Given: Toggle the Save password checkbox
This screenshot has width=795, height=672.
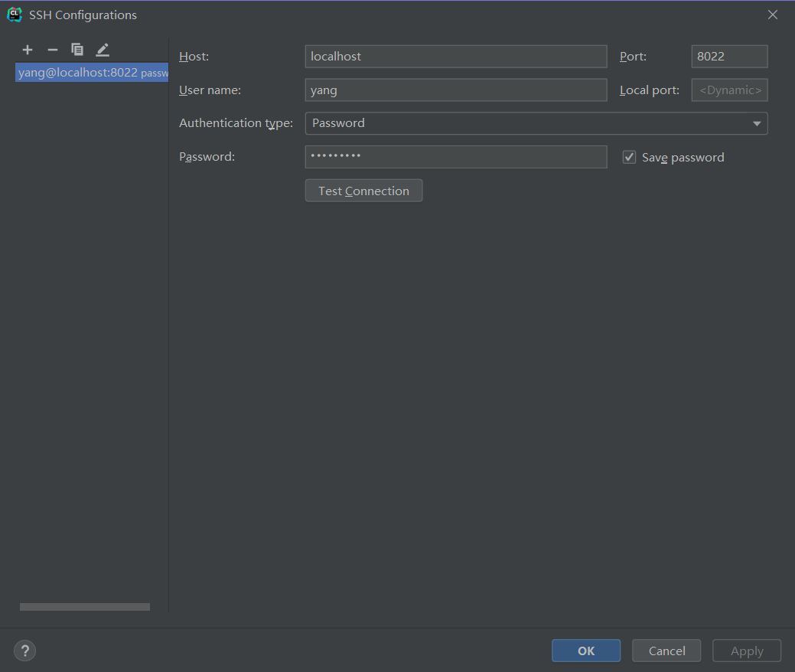Looking at the screenshot, I should pyautogui.click(x=629, y=157).
